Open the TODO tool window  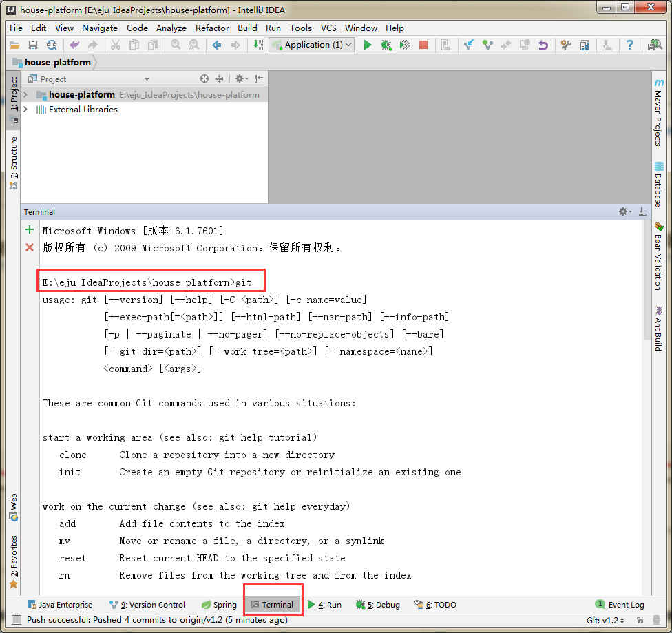(x=435, y=604)
